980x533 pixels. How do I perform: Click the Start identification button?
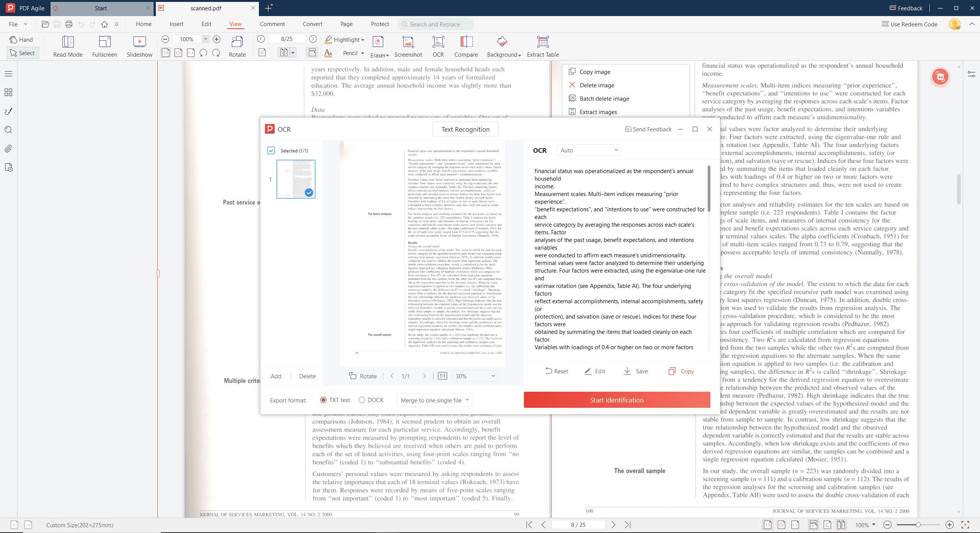point(617,400)
